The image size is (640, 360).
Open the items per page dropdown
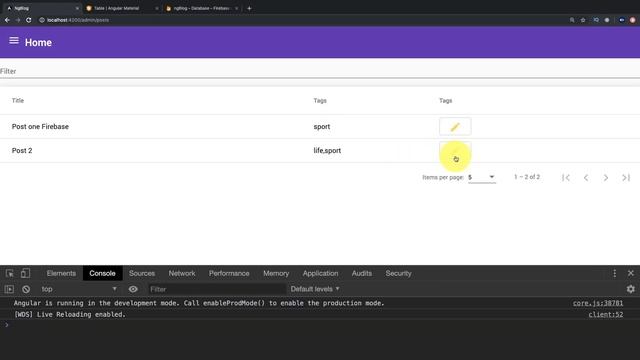482,177
